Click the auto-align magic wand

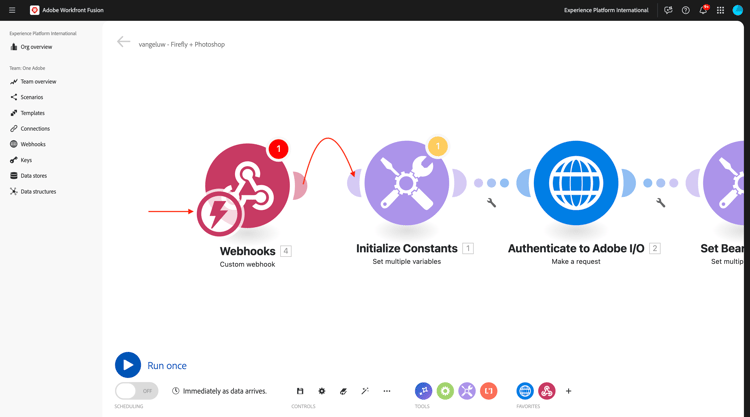[x=365, y=391]
